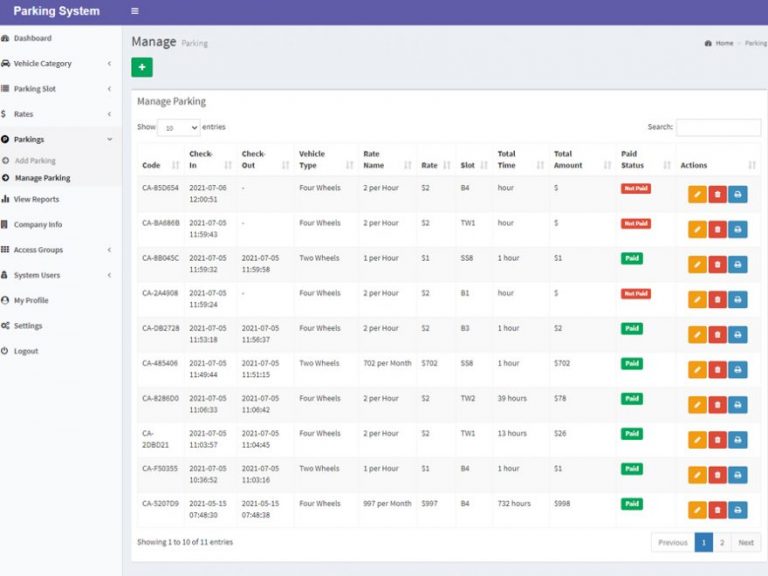
Task: Go to page 2 of results
Action: click(722, 542)
